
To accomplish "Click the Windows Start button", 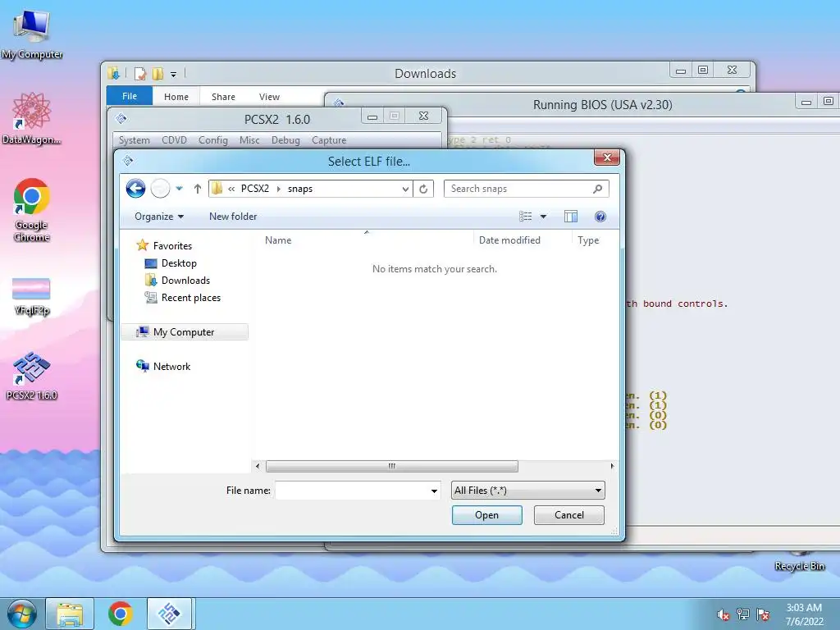I will [x=21, y=614].
